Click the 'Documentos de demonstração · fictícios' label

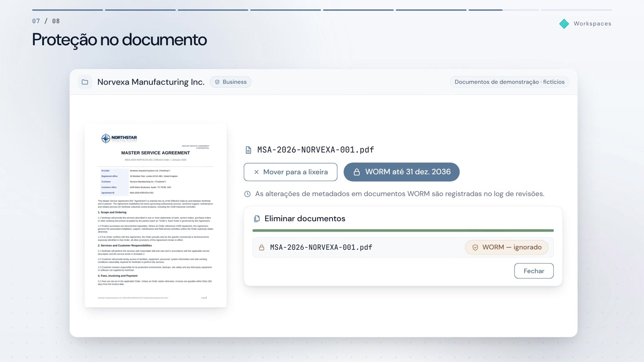(x=510, y=82)
